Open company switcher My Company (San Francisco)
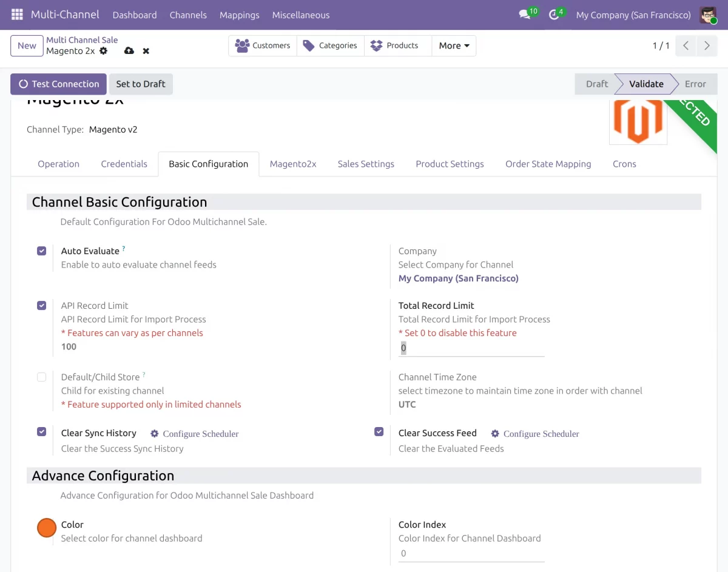 pos(633,15)
